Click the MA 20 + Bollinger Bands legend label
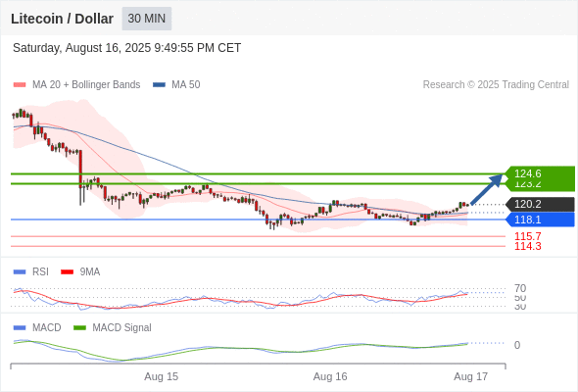Image resolution: width=578 pixels, height=392 pixels. click(86, 85)
